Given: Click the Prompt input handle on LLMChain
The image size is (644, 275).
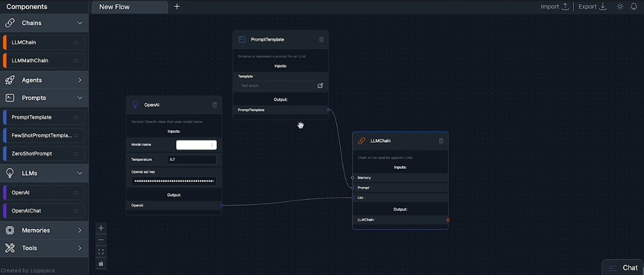Looking at the screenshot, I should point(352,188).
